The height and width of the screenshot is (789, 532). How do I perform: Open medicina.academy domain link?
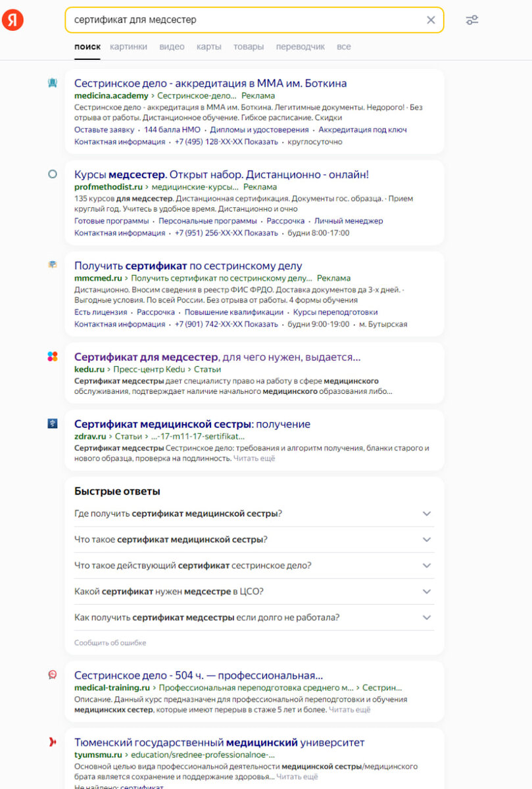coord(111,95)
